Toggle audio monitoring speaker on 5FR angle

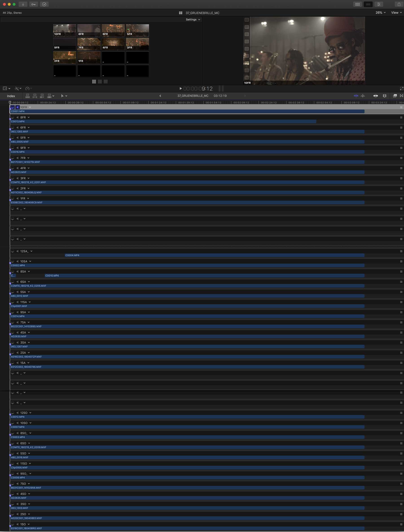click(17, 138)
